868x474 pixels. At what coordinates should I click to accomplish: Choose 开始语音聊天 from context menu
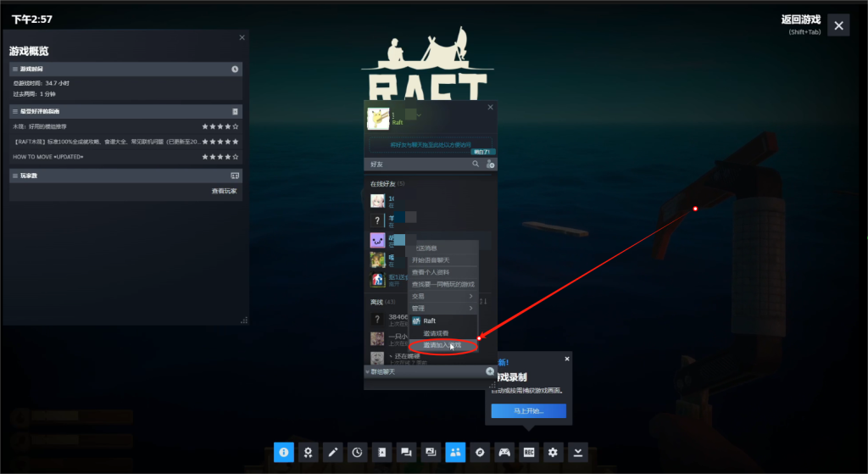(442, 260)
